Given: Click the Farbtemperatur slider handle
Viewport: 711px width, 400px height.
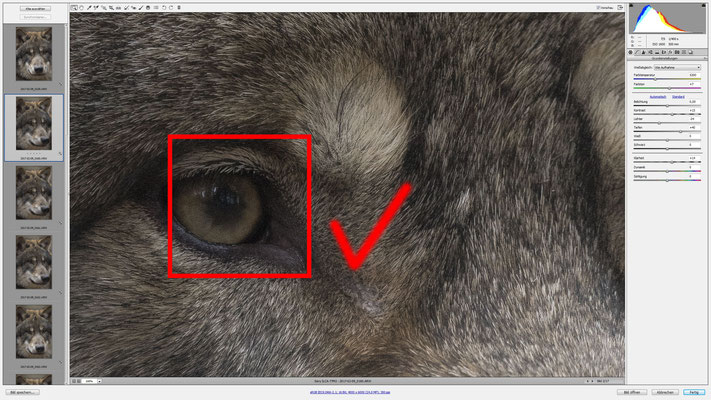Looking at the screenshot, I should (655, 79).
